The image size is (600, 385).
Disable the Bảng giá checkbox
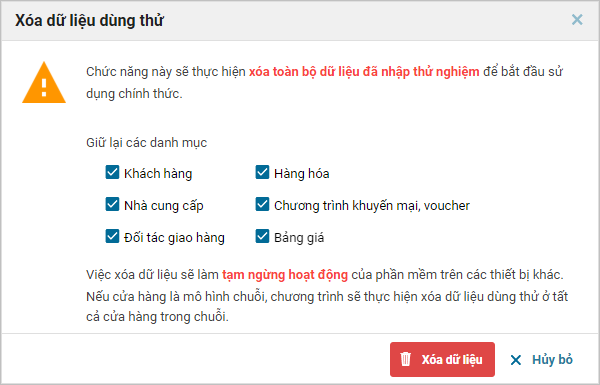tap(262, 237)
